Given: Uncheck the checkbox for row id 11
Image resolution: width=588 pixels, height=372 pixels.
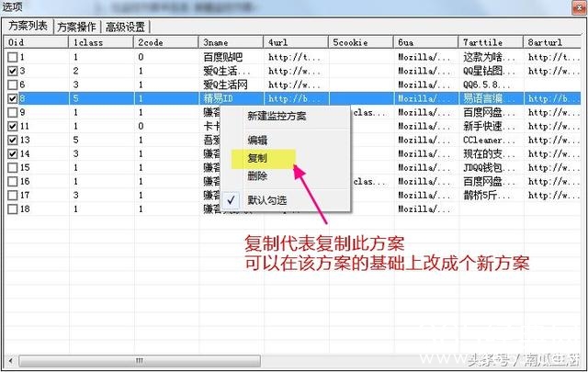Looking at the screenshot, I should point(12,126).
